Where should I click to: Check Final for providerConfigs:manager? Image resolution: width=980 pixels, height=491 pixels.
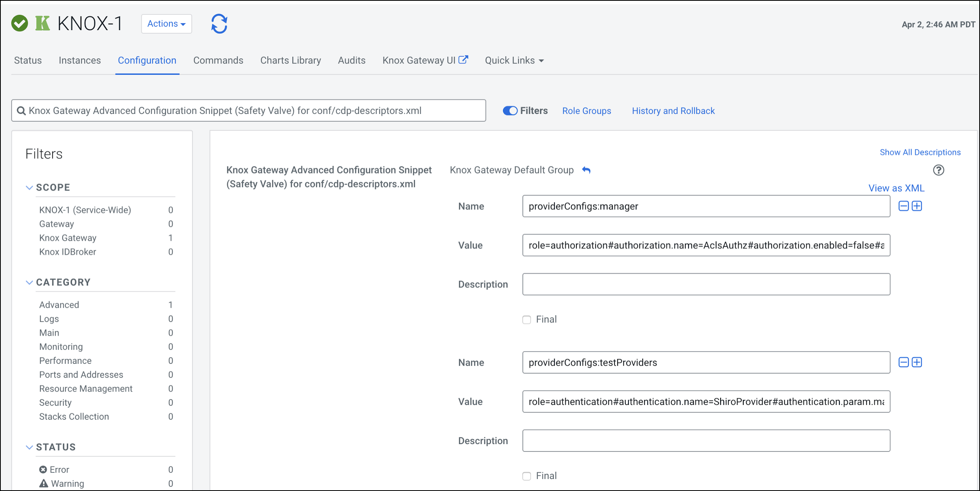pos(527,320)
